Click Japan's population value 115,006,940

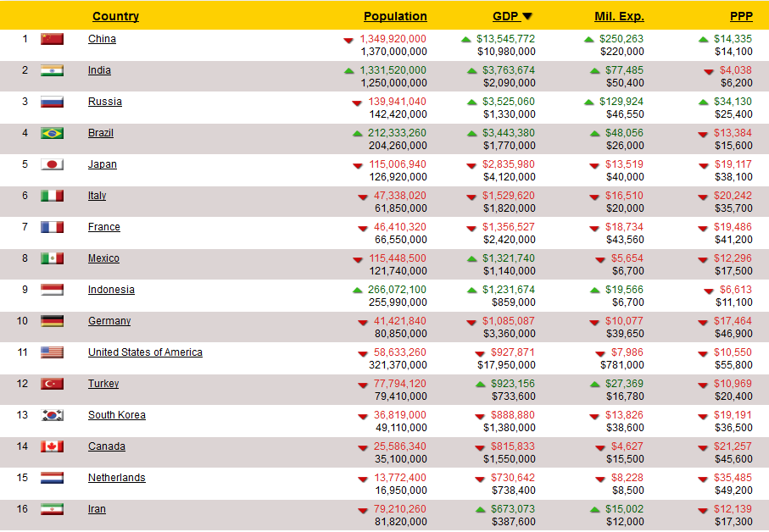coord(398,164)
